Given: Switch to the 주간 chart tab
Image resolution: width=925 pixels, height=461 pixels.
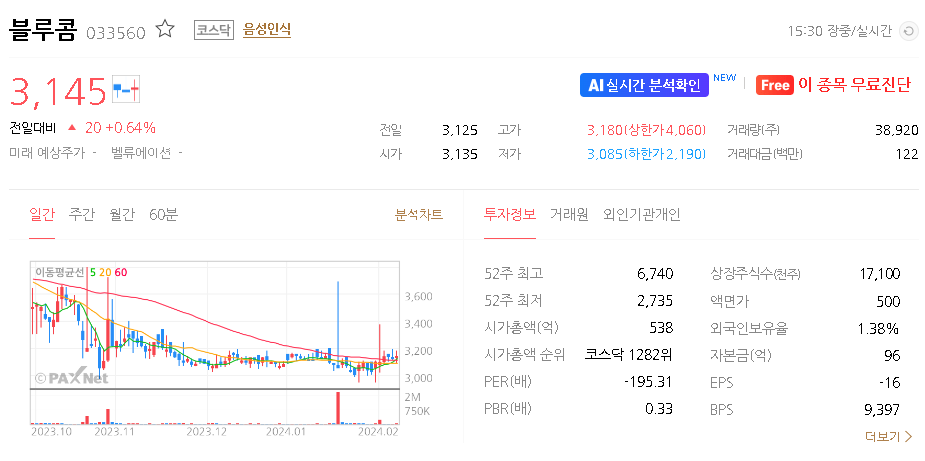Looking at the screenshot, I should pos(81,215).
